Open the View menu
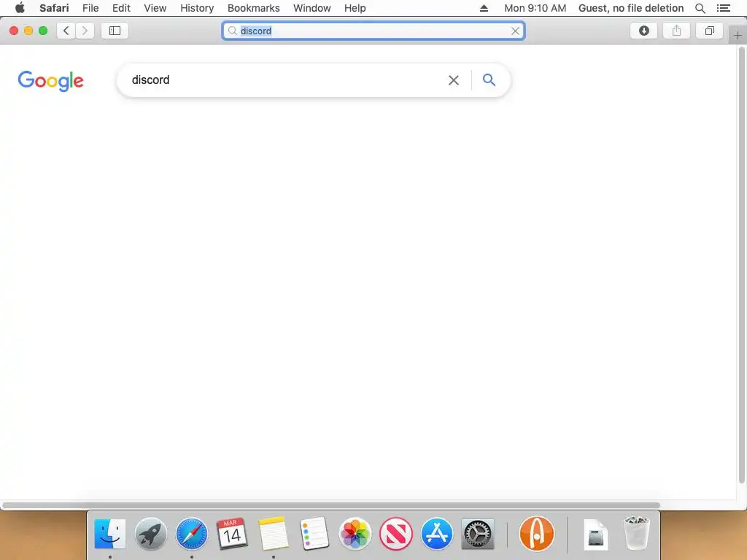Image resolution: width=747 pixels, height=560 pixels. coord(155,8)
